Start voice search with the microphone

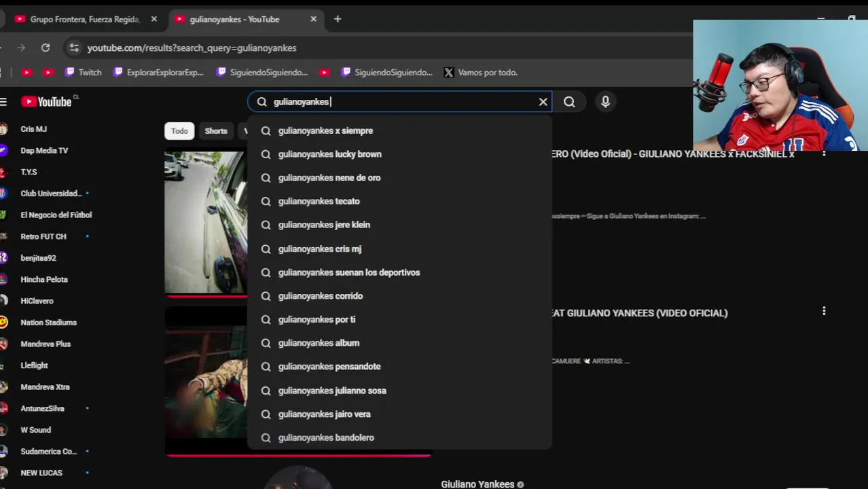tap(605, 102)
